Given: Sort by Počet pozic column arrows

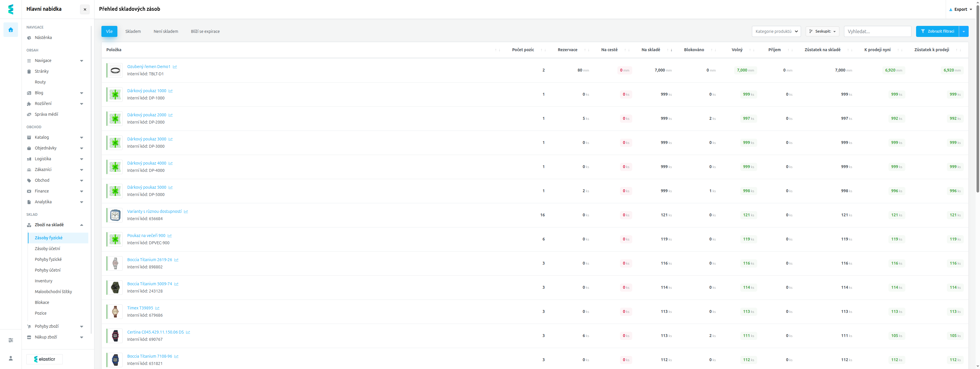Looking at the screenshot, I should pos(543,50).
